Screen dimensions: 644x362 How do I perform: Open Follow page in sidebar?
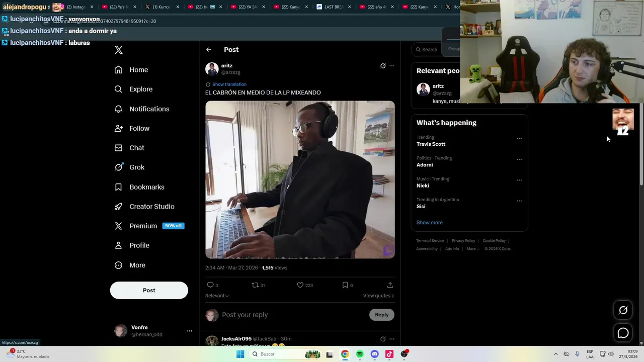pyautogui.click(x=132, y=128)
